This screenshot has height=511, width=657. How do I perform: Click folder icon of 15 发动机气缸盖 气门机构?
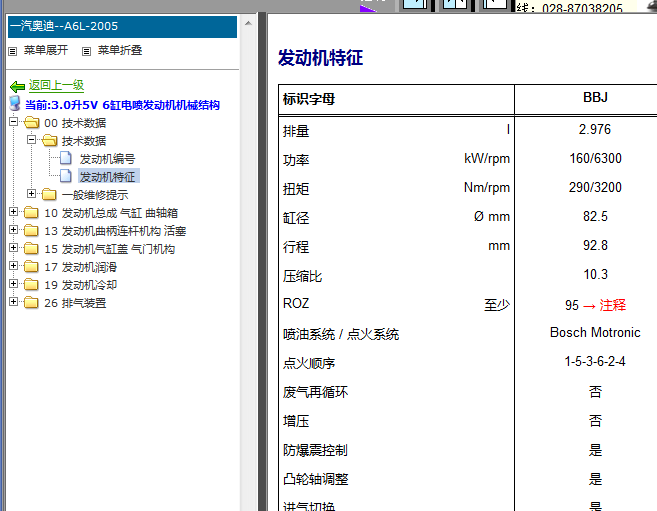[31, 248]
